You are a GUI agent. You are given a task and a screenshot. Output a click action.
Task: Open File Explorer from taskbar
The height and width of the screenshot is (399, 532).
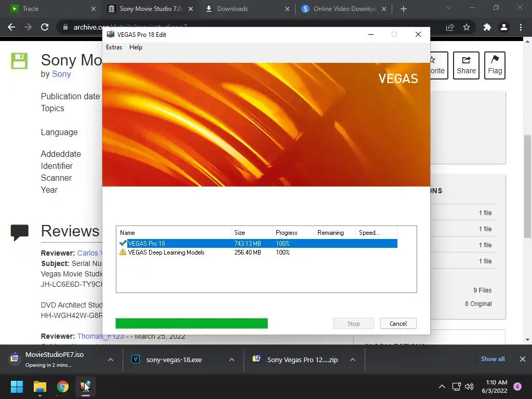pos(39,387)
